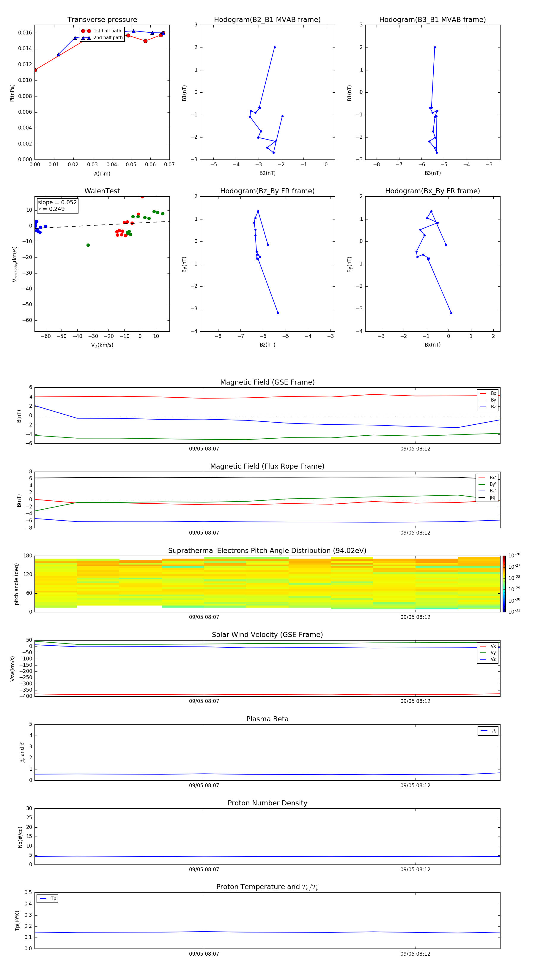Click the 'B2(nT)' x-axis label

click(x=267, y=173)
